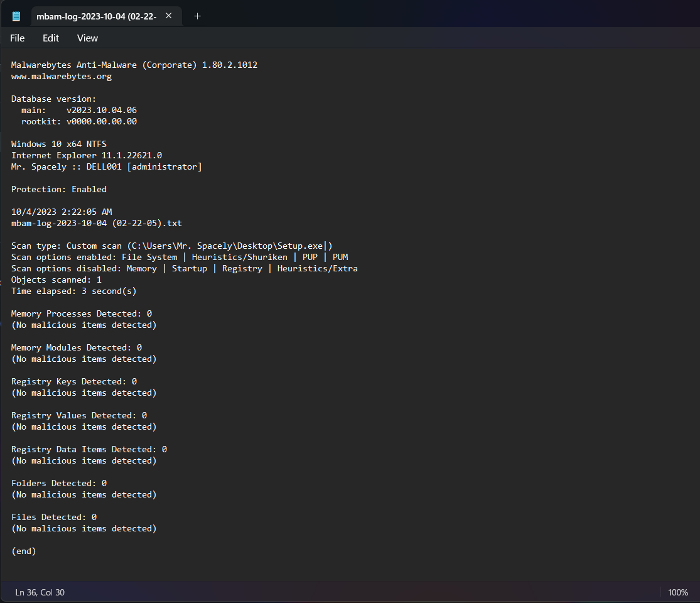700x603 pixels.
Task: Place cursor on 'Objects scanned: 1' line
Action: 57,280
